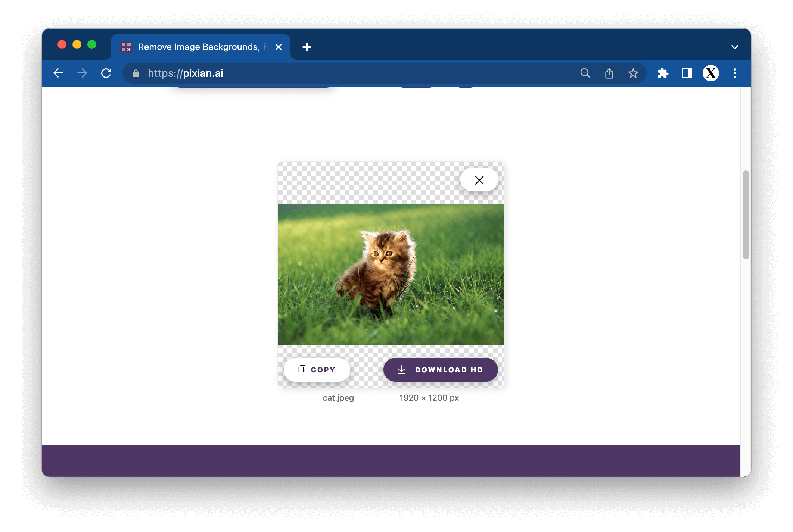Click the Copy button

[x=317, y=370]
